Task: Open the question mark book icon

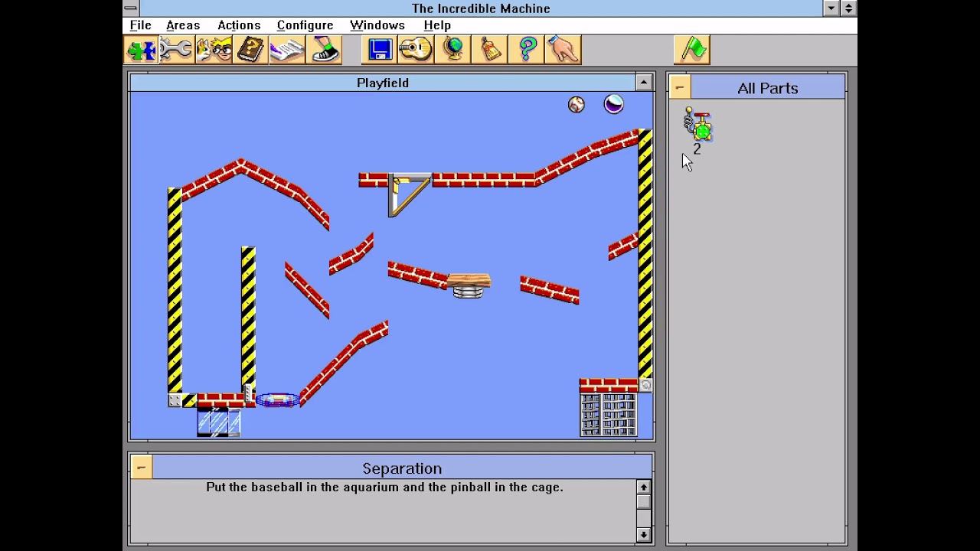Action: [x=250, y=50]
